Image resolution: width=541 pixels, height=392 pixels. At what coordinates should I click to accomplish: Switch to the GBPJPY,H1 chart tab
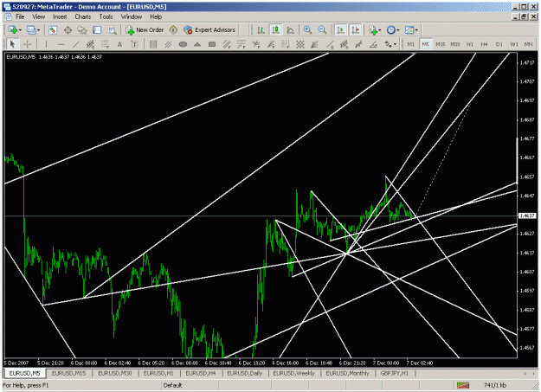pyautogui.click(x=395, y=373)
